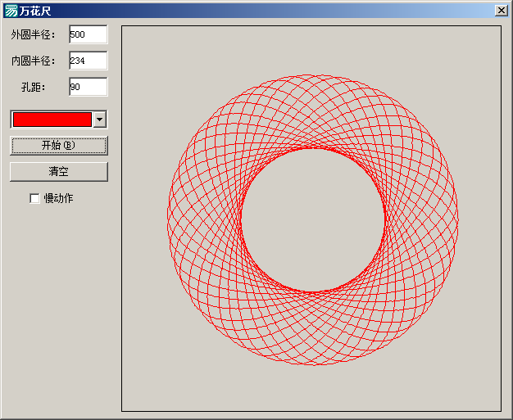Open the color dropdown arrow
This screenshot has width=513, height=420.
tap(100, 120)
